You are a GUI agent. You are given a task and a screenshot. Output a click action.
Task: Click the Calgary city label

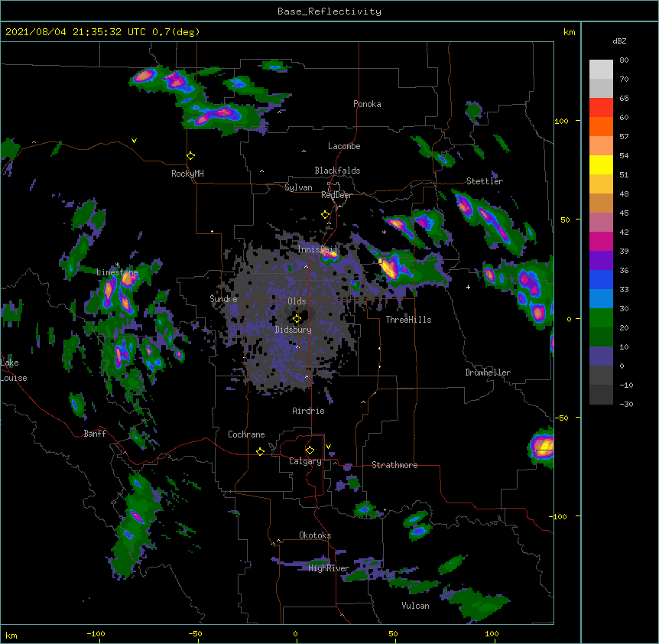(306, 461)
